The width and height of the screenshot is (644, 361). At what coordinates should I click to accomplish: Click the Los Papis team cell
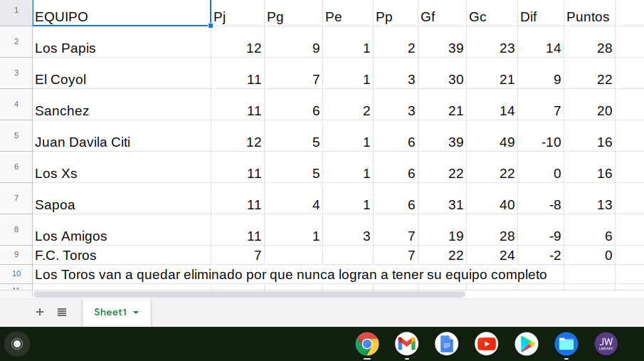[x=121, y=47]
